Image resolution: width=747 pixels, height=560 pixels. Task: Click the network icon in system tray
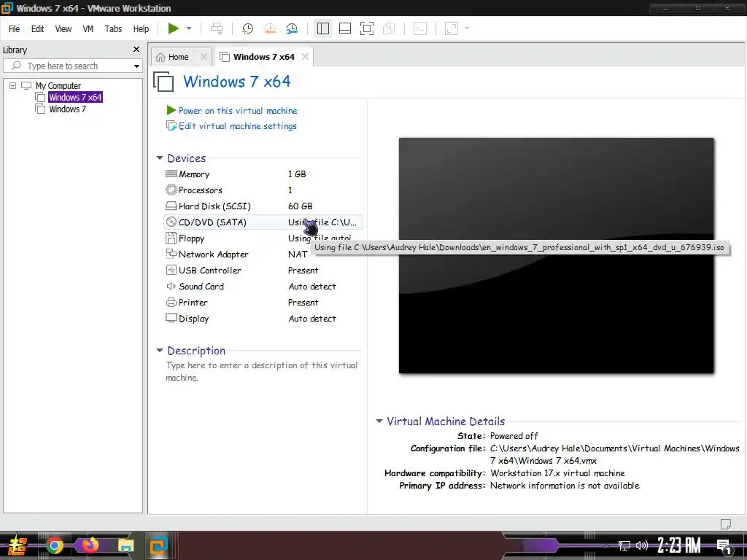(624, 545)
